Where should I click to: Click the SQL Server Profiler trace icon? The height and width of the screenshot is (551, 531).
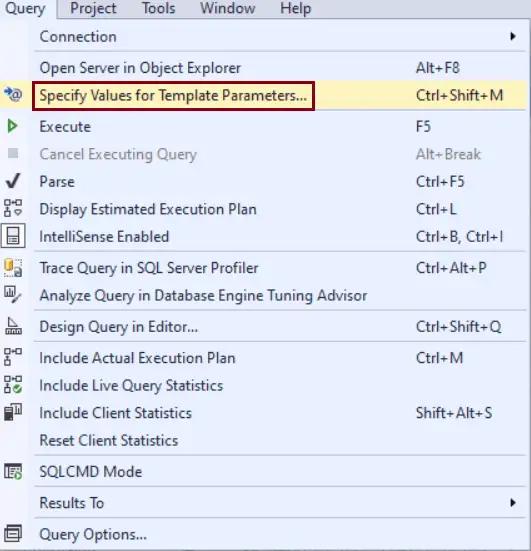(x=13, y=267)
